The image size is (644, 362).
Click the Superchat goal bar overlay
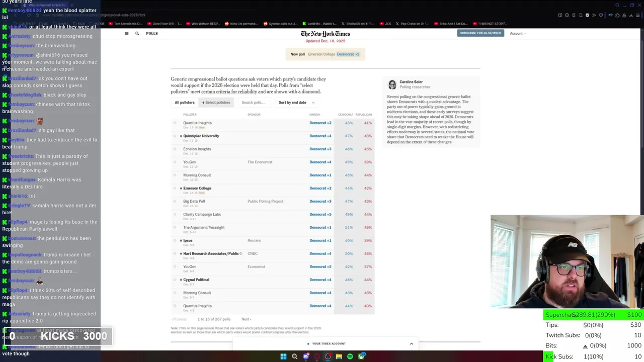coord(593,315)
